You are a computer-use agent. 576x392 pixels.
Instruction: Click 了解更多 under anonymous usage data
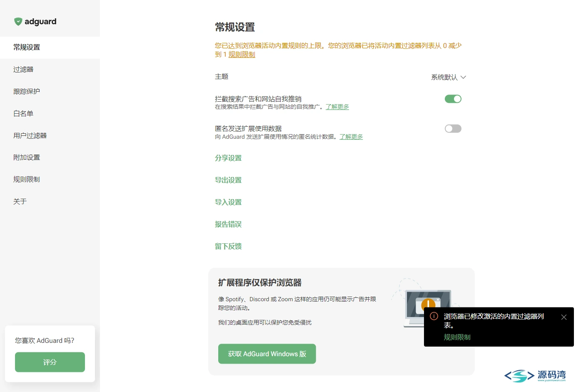(x=351, y=137)
